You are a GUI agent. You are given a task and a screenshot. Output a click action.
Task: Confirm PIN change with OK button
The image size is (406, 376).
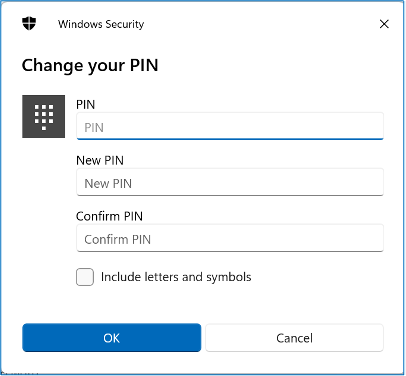[112, 338]
